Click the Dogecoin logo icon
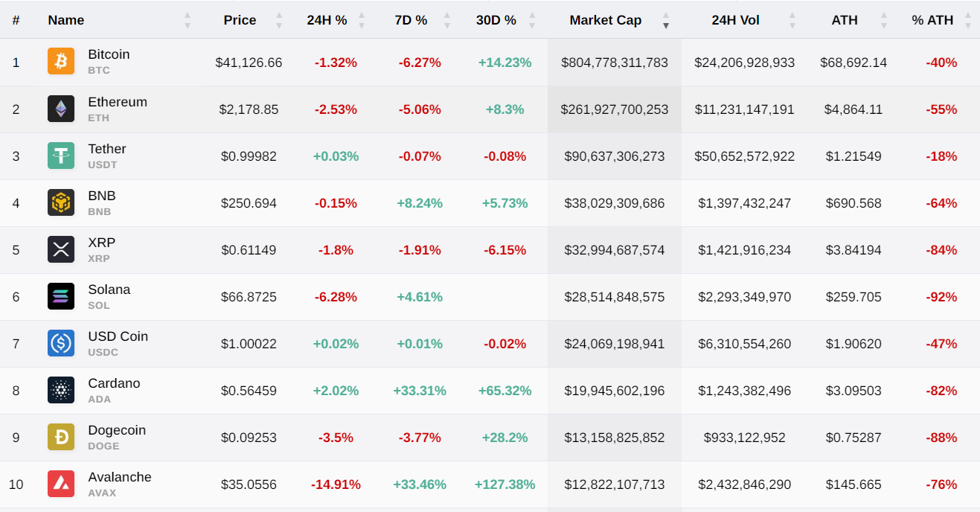The image size is (980, 512). click(61, 438)
